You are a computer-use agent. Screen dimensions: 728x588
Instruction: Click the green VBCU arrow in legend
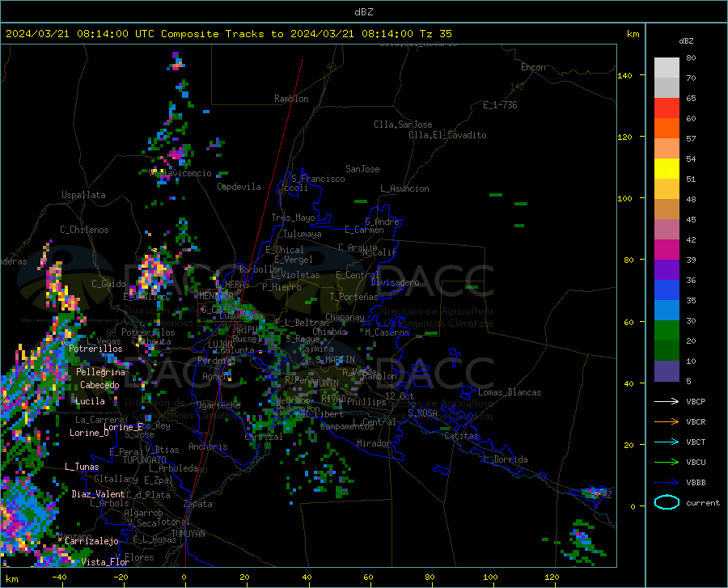pos(667,463)
